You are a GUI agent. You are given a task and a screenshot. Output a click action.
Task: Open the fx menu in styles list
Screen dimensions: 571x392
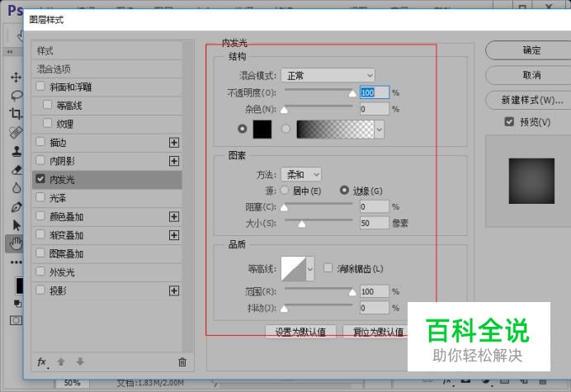[42, 362]
